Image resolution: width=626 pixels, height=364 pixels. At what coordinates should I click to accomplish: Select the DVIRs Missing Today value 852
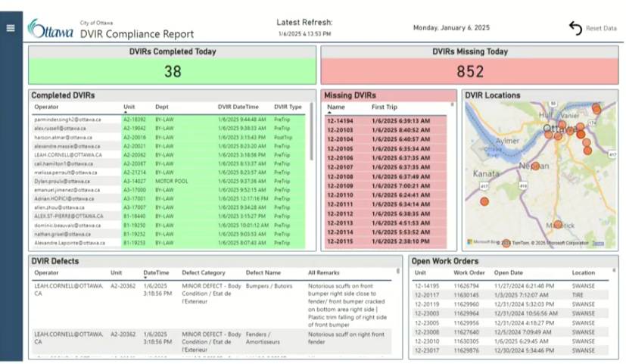(x=470, y=71)
